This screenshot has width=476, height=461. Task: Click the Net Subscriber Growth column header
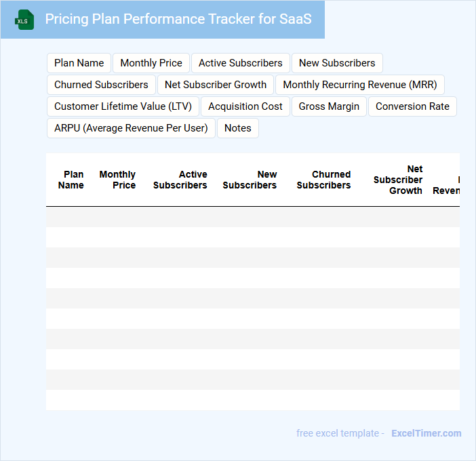pos(399,180)
